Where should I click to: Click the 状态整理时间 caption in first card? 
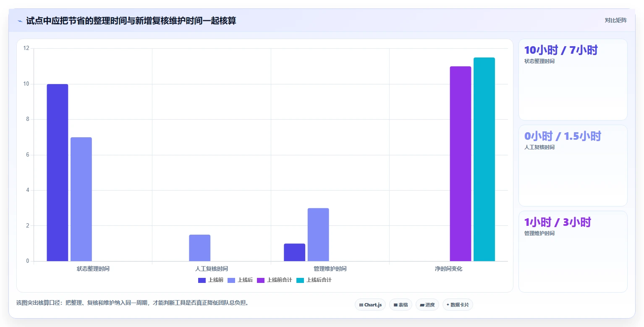[539, 61]
